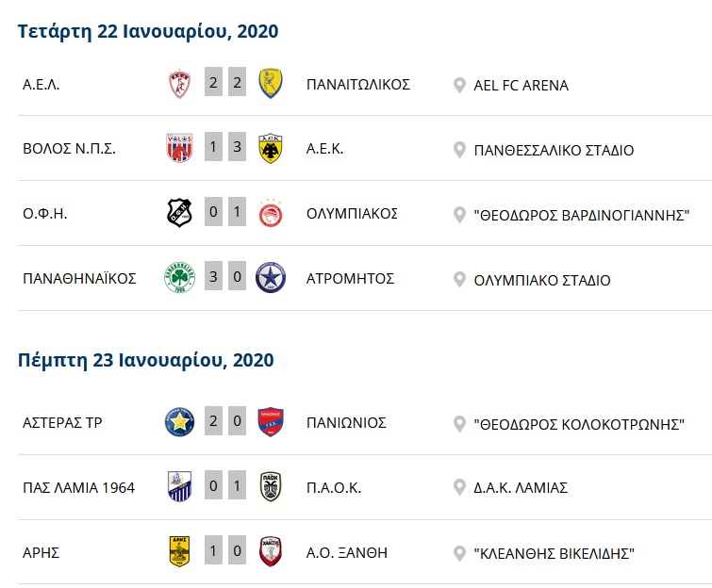Click the location pin beside Δ.Α.Κ. ΛΑΜΙΑΣ
The height and width of the screenshot is (588, 712).
pos(459,488)
